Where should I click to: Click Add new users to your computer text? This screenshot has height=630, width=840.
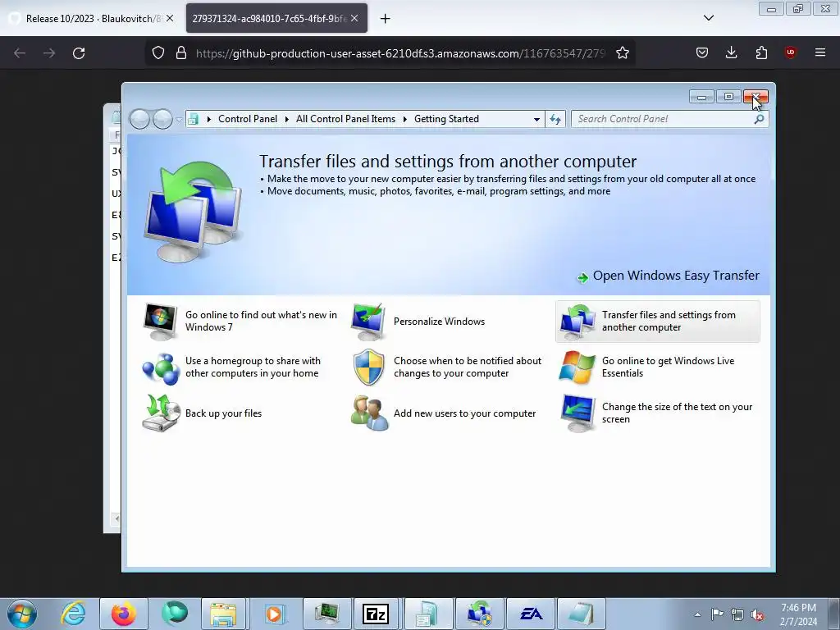click(x=464, y=413)
